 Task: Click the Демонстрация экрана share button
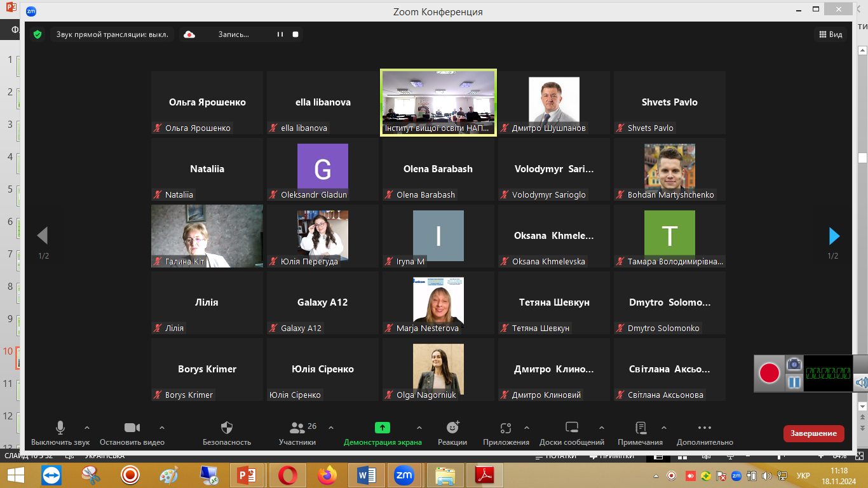click(383, 428)
